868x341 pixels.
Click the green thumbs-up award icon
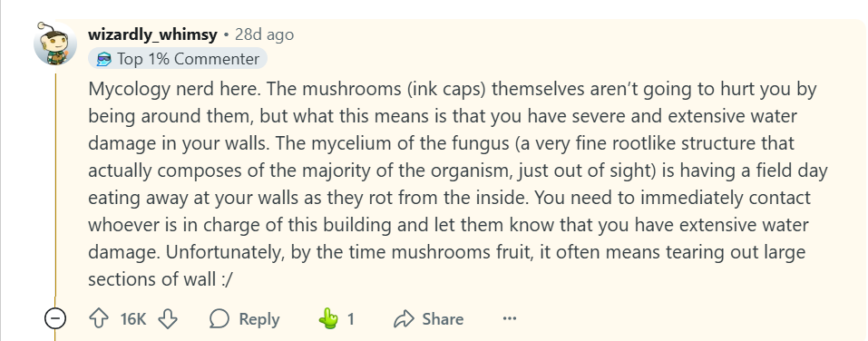(x=329, y=319)
